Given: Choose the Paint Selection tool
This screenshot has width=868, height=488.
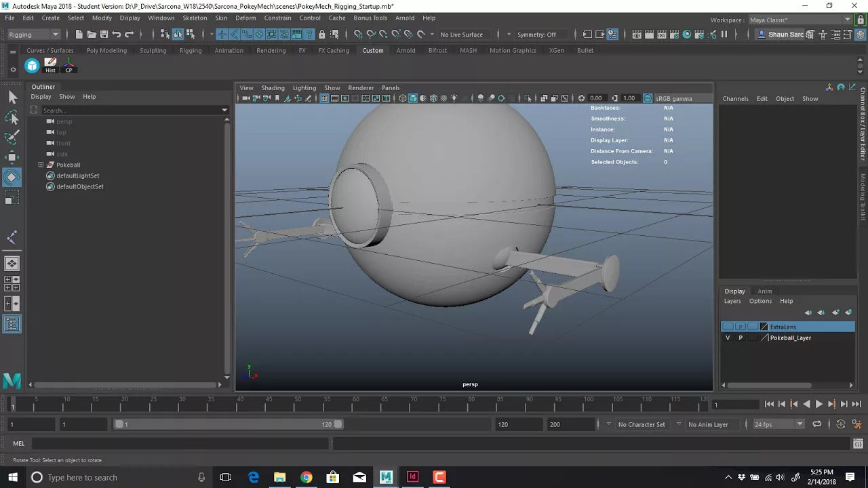Looking at the screenshot, I should (12, 138).
